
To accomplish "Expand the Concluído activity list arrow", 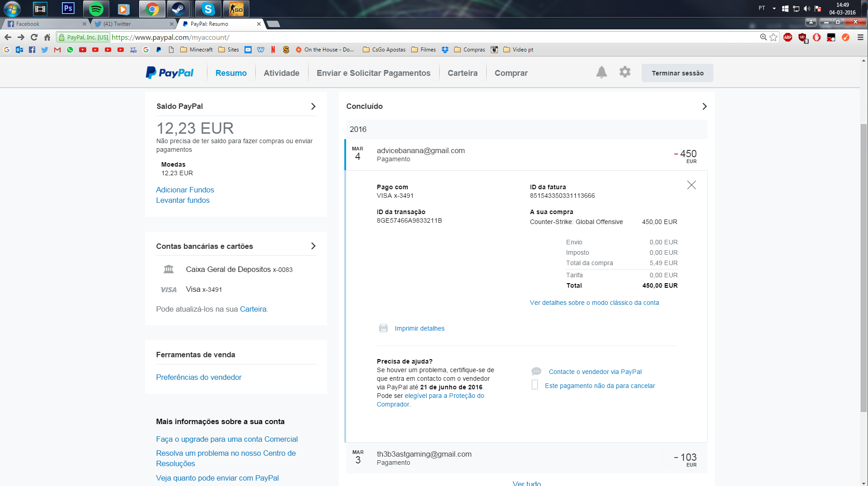I will (x=704, y=107).
